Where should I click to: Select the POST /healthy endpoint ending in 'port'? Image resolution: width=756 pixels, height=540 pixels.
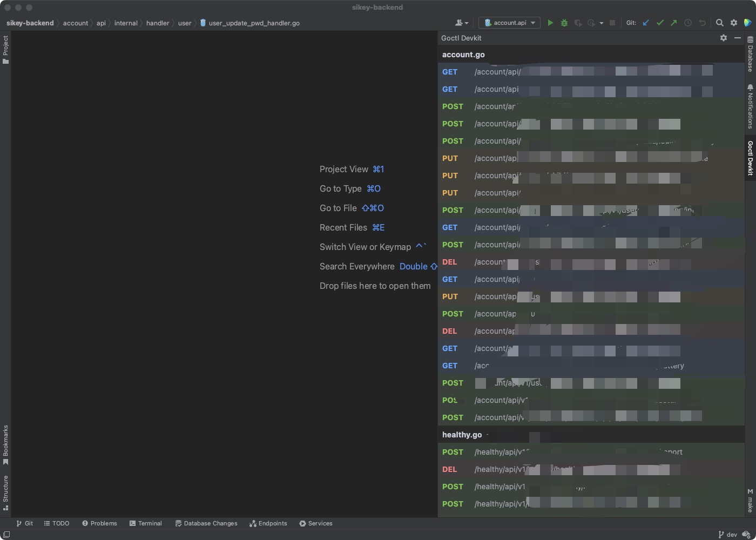pyautogui.click(x=591, y=452)
